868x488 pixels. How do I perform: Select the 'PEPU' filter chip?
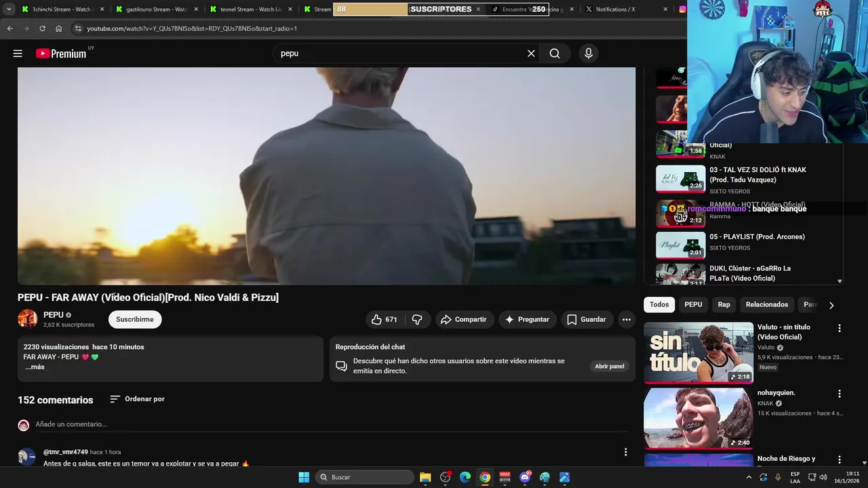tap(693, 305)
